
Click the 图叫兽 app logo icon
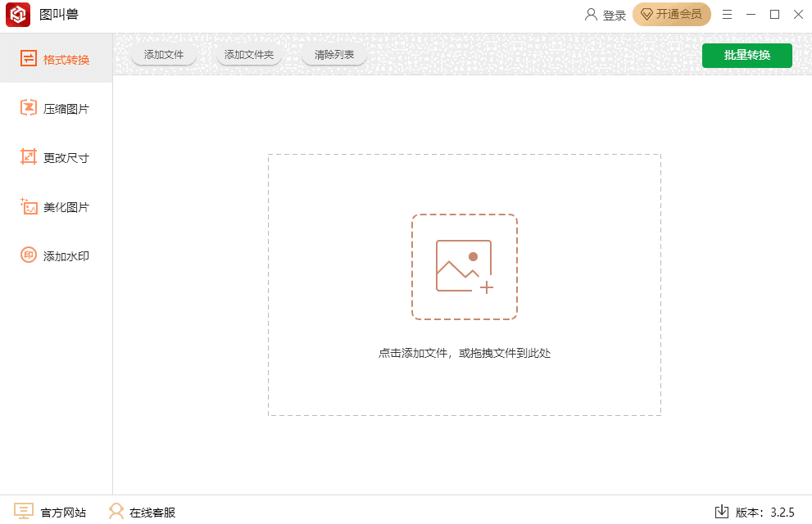click(x=18, y=15)
